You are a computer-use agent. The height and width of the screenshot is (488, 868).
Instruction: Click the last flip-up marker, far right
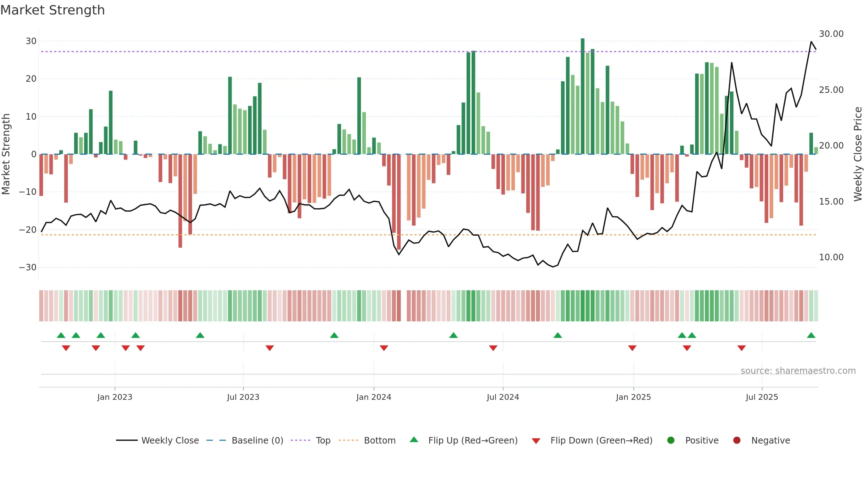[811, 335]
